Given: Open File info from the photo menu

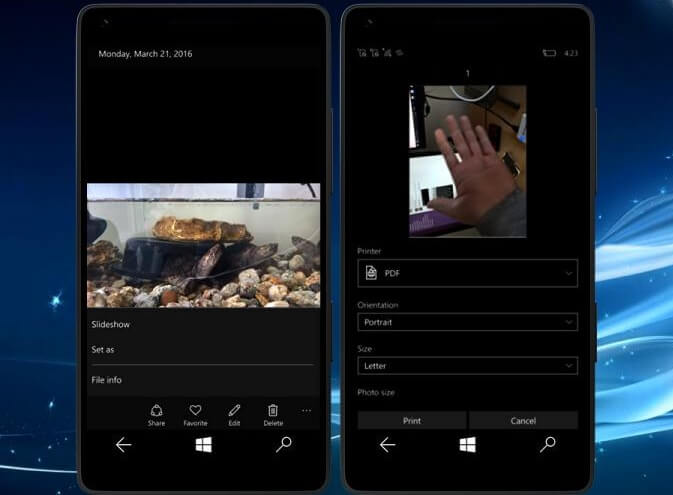Looking at the screenshot, I should pyautogui.click(x=106, y=380).
